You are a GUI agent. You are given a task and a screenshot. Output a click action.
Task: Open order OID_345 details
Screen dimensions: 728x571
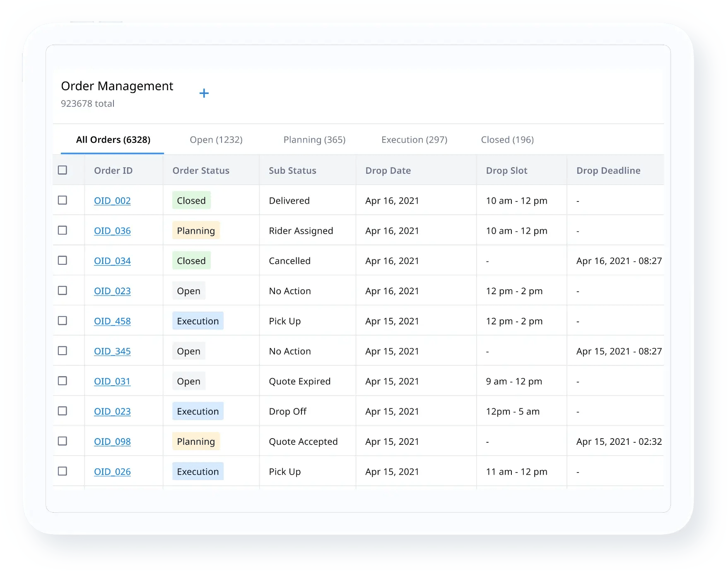tap(112, 351)
